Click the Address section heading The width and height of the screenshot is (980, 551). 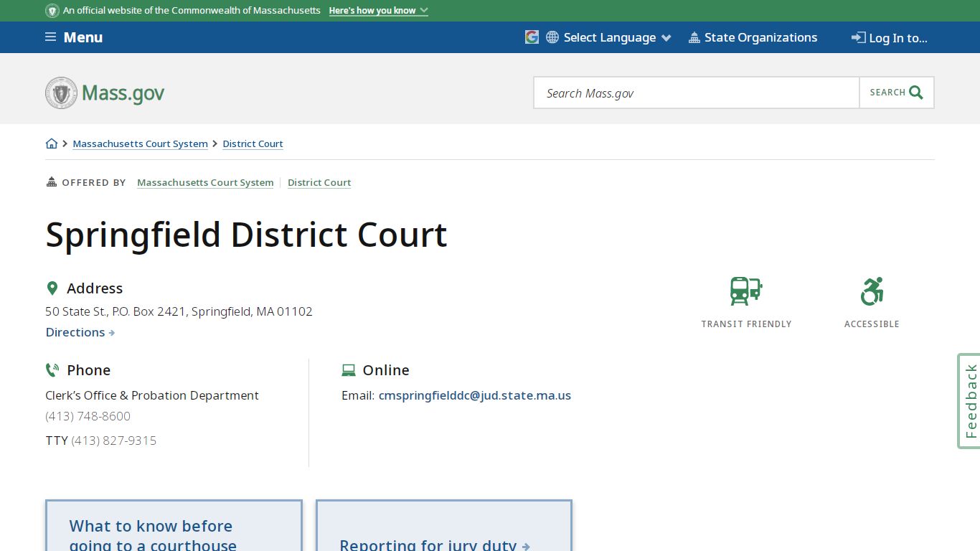(95, 288)
